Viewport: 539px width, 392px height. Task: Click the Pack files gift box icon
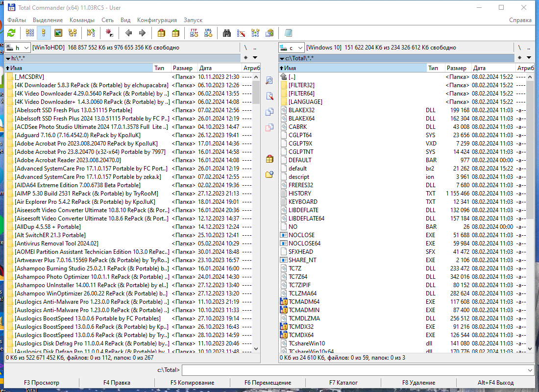[x=161, y=33]
